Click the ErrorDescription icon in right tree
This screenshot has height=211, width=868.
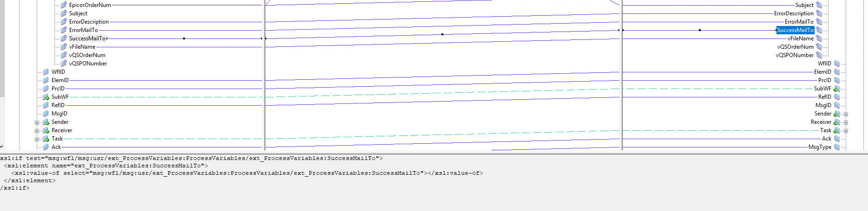tap(819, 13)
